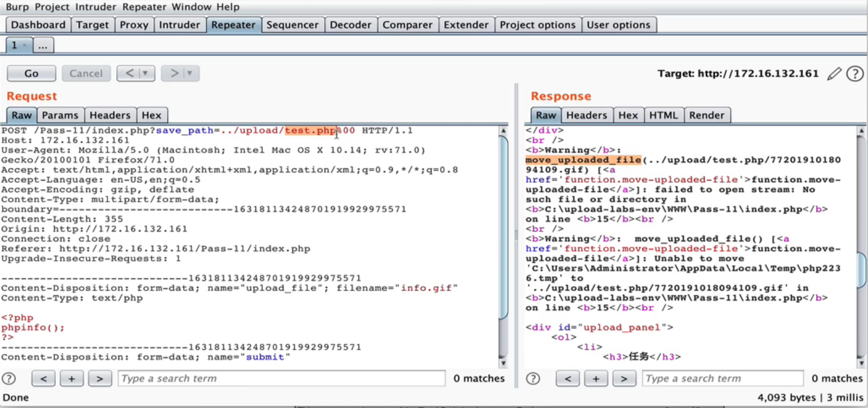Switch to the Decoder tab
The width and height of the screenshot is (868, 408).
pos(350,25)
